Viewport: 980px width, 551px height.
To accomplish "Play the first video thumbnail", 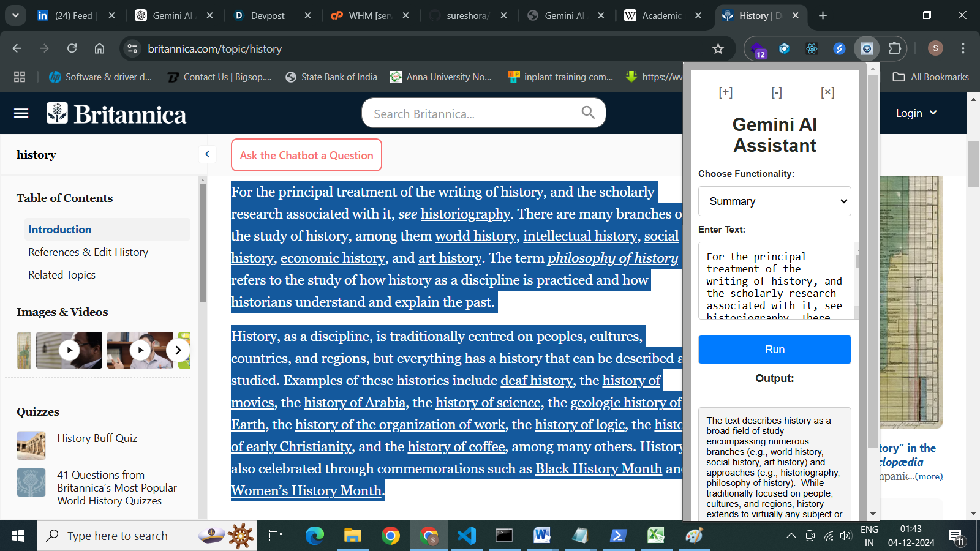I will [69, 350].
